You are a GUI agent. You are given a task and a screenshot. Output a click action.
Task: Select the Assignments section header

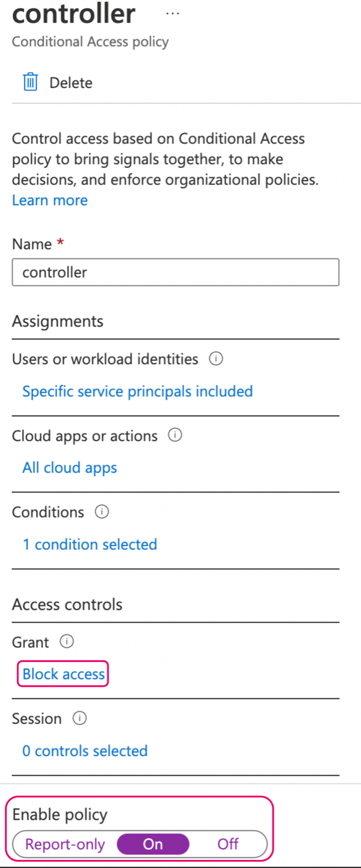tap(57, 321)
